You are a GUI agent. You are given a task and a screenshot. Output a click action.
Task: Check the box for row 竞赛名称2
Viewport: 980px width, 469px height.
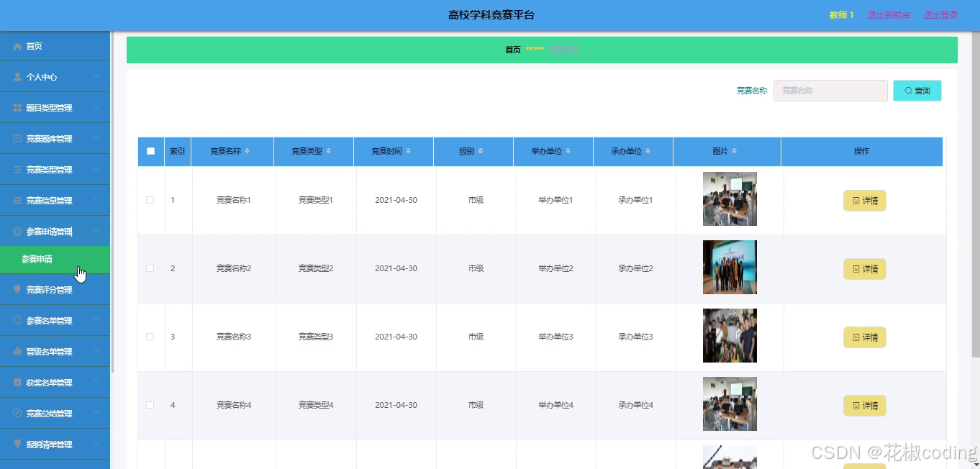click(150, 268)
